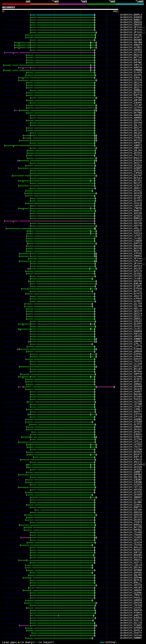Click the UniRef100_B9IFN7 label
This screenshot has height=644, width=146.
(x=131, y=176)
